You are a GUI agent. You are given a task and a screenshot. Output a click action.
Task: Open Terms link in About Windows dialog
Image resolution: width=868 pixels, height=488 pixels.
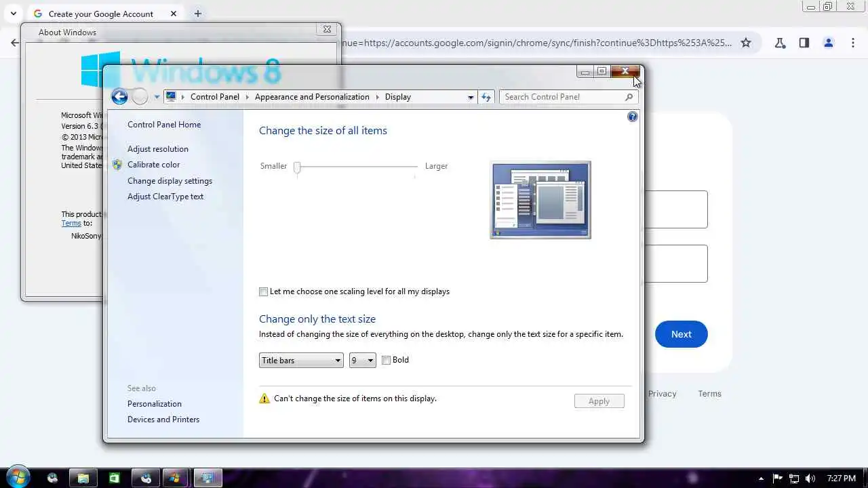tap(71, 223)
